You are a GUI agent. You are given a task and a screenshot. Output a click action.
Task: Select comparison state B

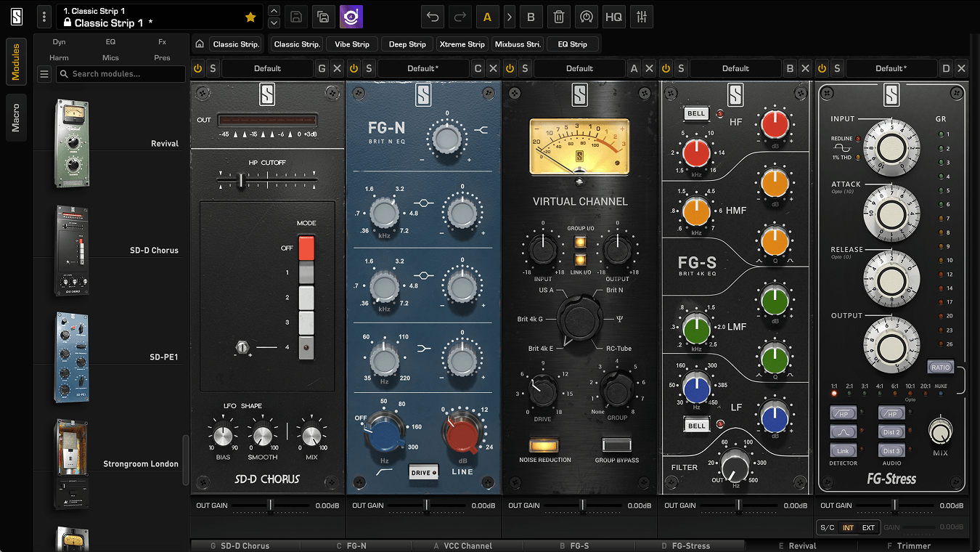tap(531, 17)
